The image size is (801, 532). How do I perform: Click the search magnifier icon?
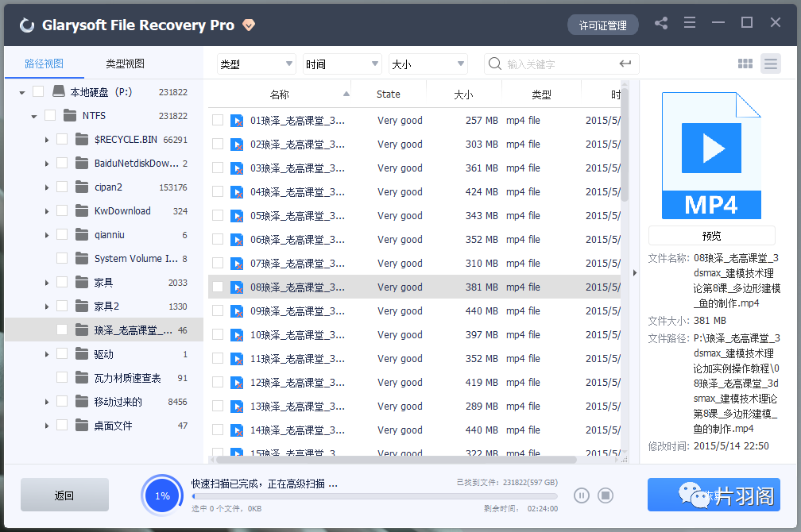(x=494, y=64)
